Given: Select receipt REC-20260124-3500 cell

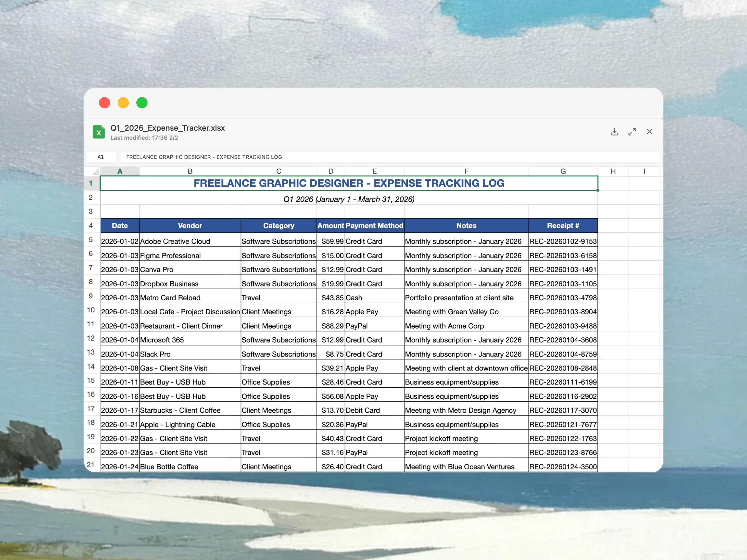Looking at the screenshot, I should tap(563, 466).
